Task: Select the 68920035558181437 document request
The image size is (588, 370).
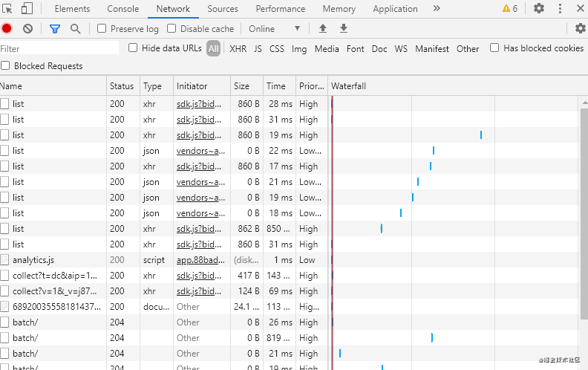Action: tap(56, 307)
